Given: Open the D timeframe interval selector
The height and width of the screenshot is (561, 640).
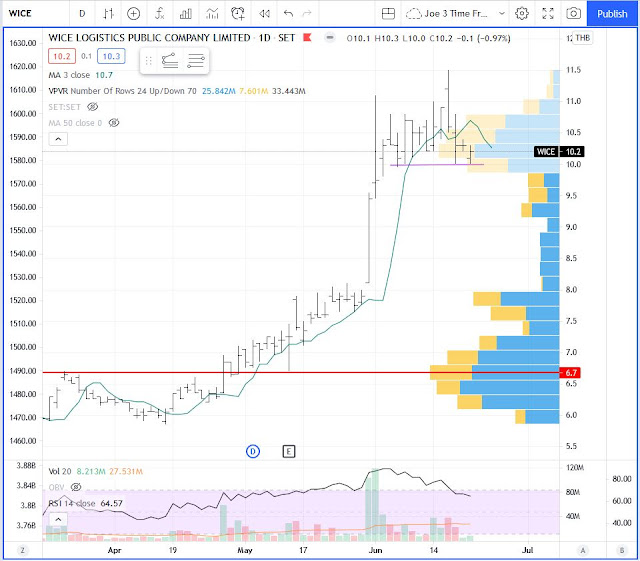Looking at the screenshot, I should click(82, 14).
